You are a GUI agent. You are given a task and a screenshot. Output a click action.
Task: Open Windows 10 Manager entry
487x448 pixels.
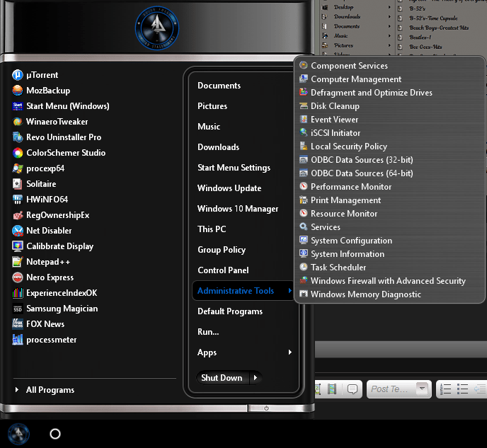[238, 209]
